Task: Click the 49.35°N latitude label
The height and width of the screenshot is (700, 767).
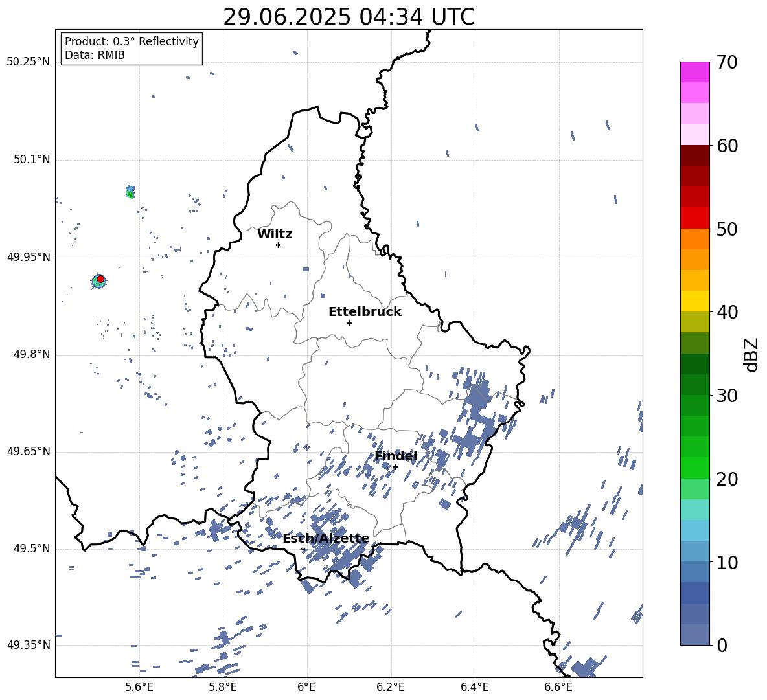Action: click(28, 645)
